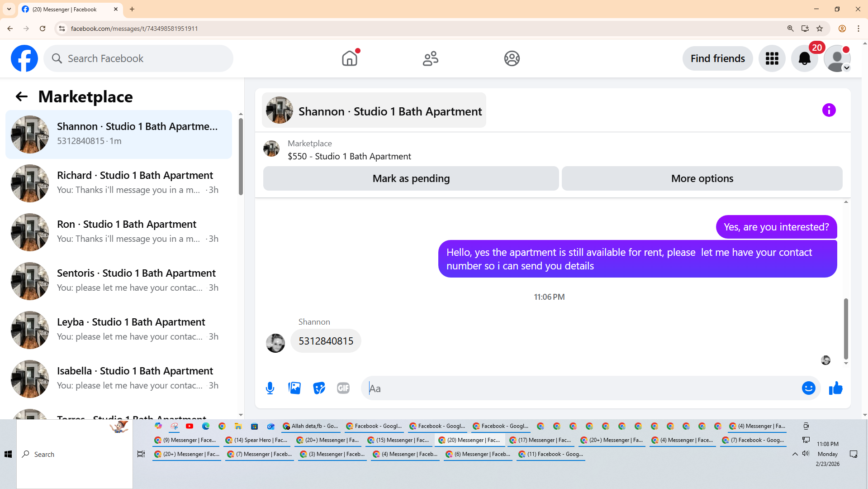The width and height of the screenshot is (868, 489).
Task: Open the Richard Studio 1 Bath chat
Action: tap(119, 183)
